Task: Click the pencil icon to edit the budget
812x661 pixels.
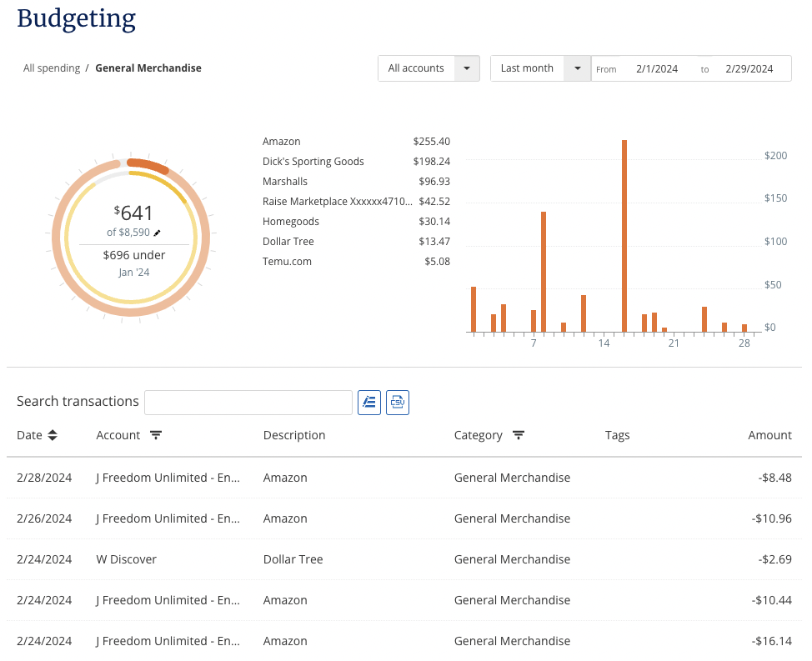Action: [158, 233]
